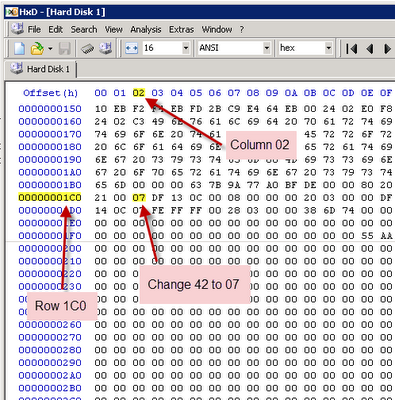Click the 0F column header
The height and width of the screenshot is (400, 395).
[386, 93]
